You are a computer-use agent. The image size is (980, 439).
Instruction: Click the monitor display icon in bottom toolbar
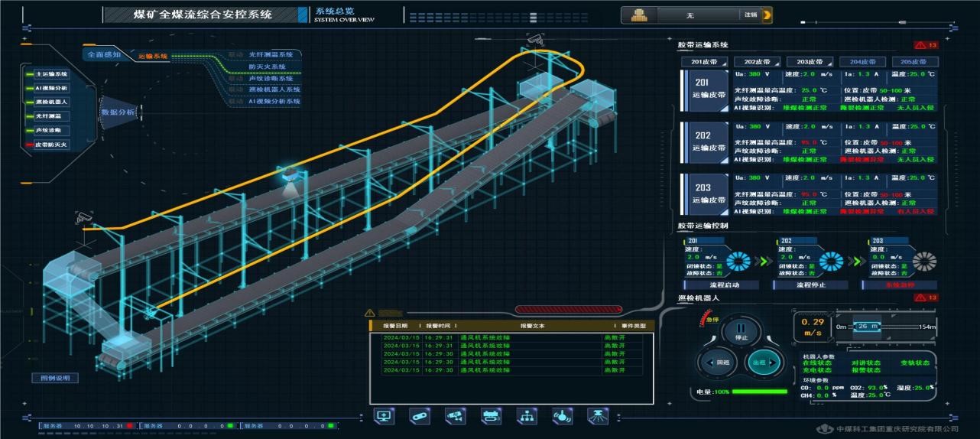click(x=384, y=415)
